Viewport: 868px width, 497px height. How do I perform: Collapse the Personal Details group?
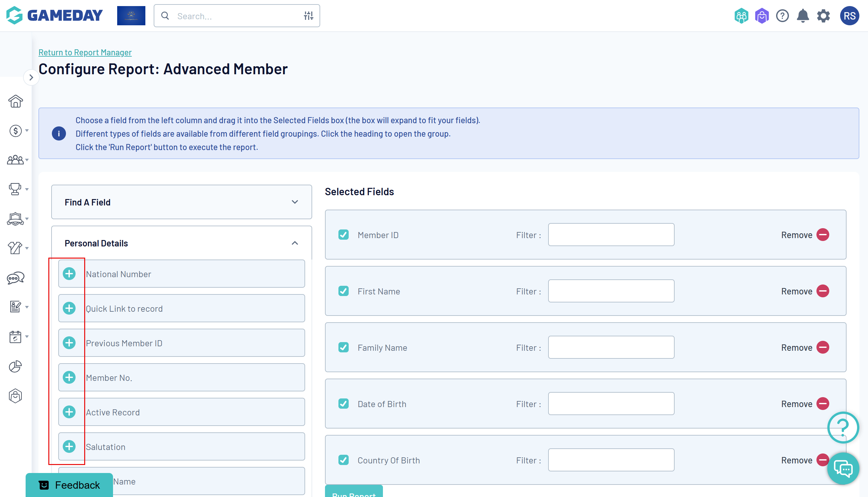pyautogui.click(x=294, y=243)
